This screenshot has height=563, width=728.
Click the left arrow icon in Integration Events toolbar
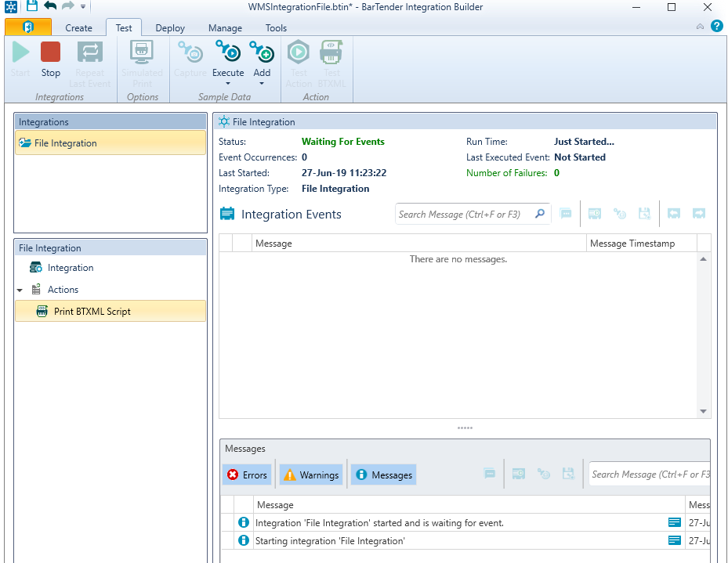coord(674,214)
